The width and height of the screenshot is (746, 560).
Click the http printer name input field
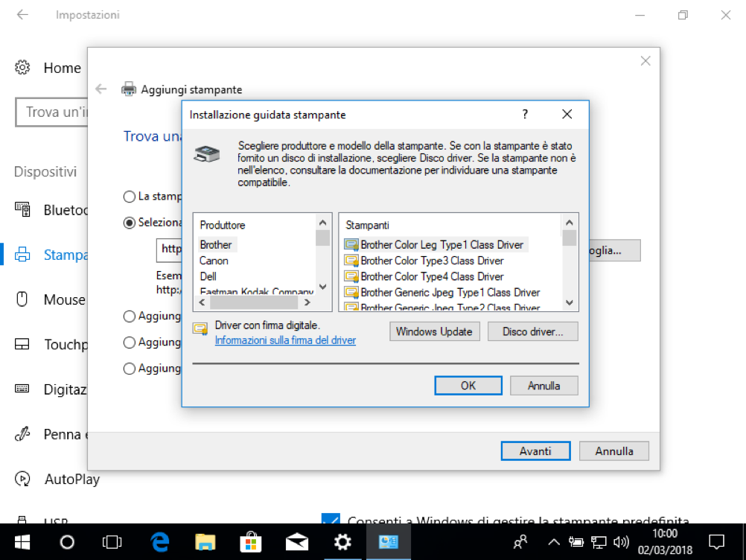(x=169, y=249)
